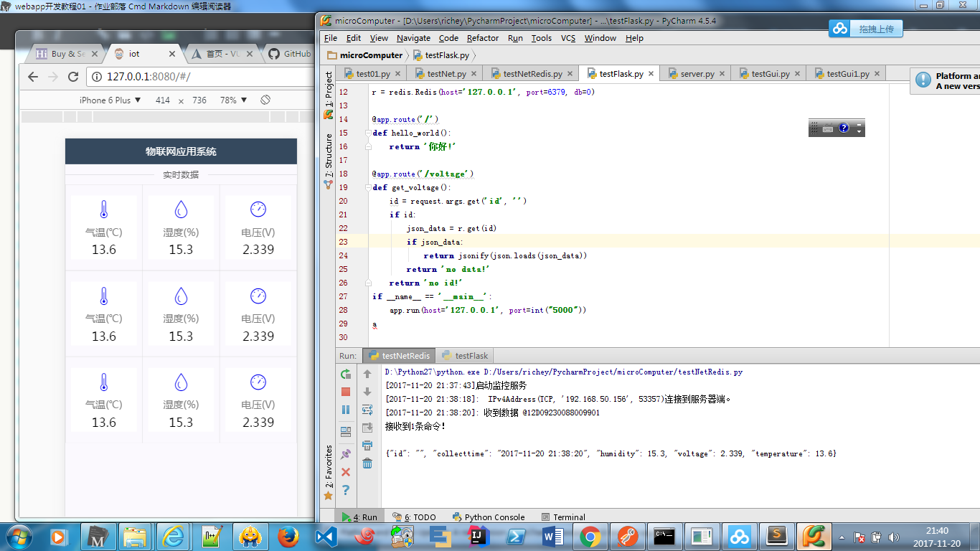The width and height of the screenshot is (980, 551).
Task: Click the fold end marker at line 26
Action: 368,283
